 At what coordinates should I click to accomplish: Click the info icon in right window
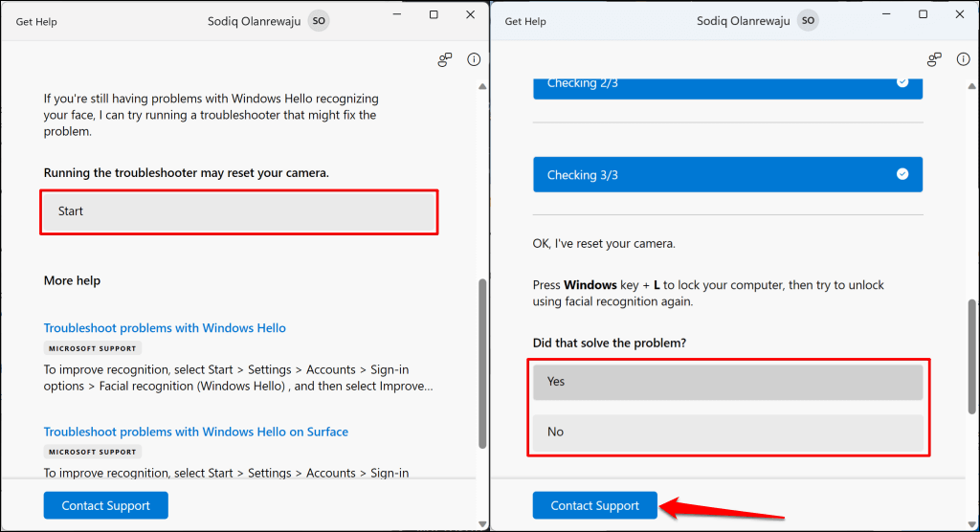tap(964, 60)
